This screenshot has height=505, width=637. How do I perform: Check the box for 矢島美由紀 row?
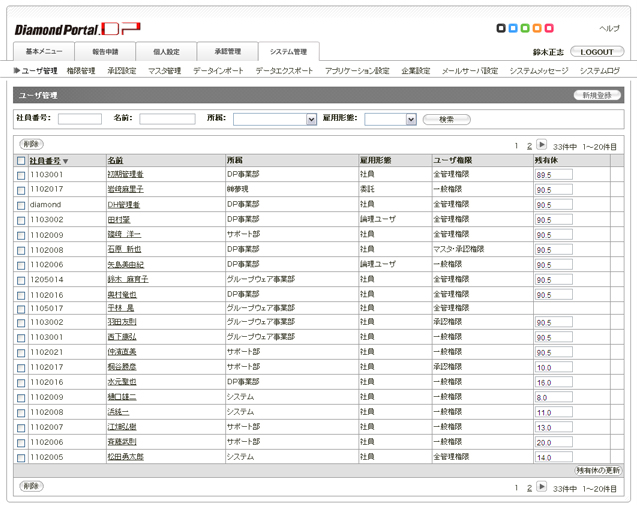tap(21, 266)
